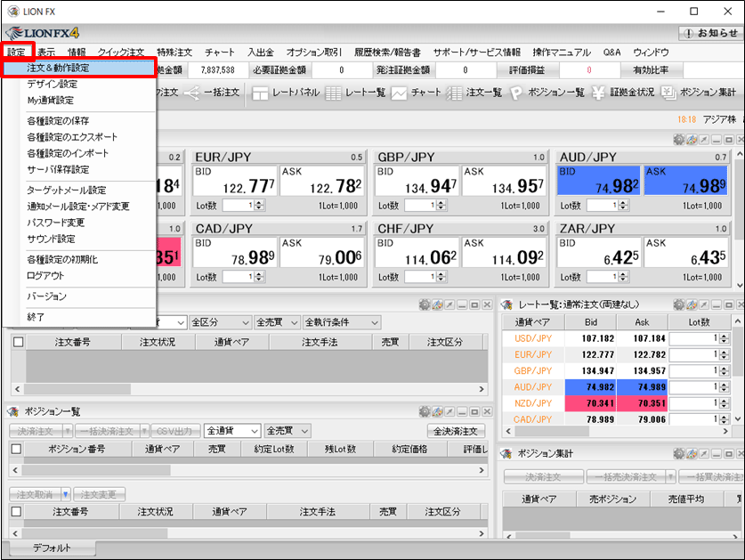Click the 注文変更 button

(x=99, y=495)
